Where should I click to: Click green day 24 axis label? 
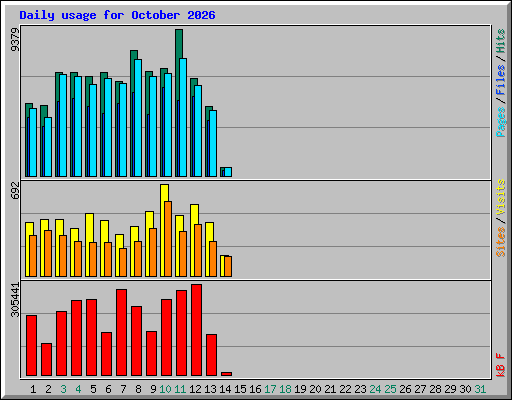tap(375, 389)
